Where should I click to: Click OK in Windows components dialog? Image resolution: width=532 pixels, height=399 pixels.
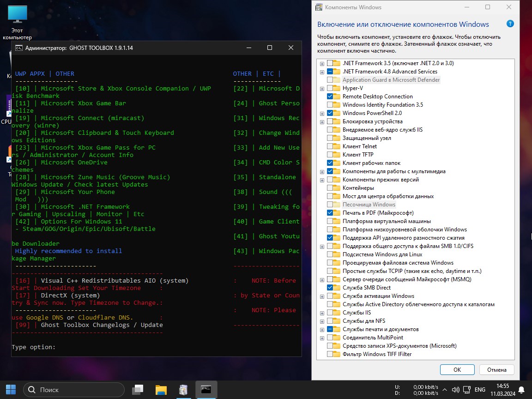(457, 369)
